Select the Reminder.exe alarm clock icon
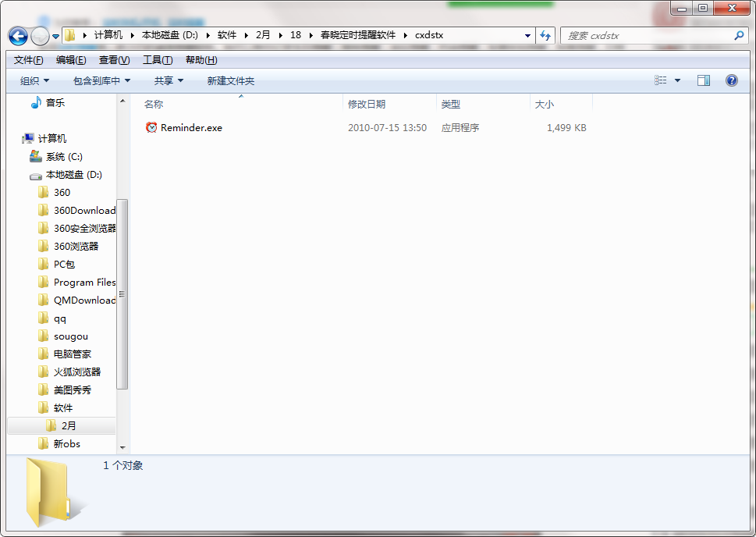 pyautogui.click(x=151, y=127)
